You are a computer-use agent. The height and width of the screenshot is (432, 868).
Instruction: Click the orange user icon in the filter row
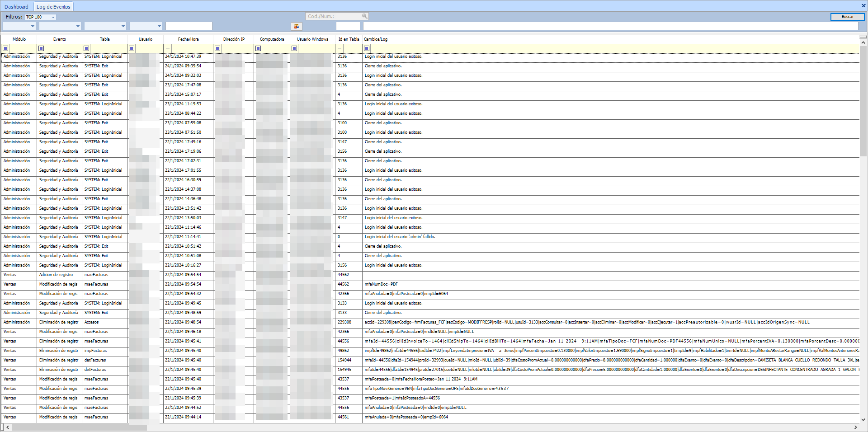(297, 26)
